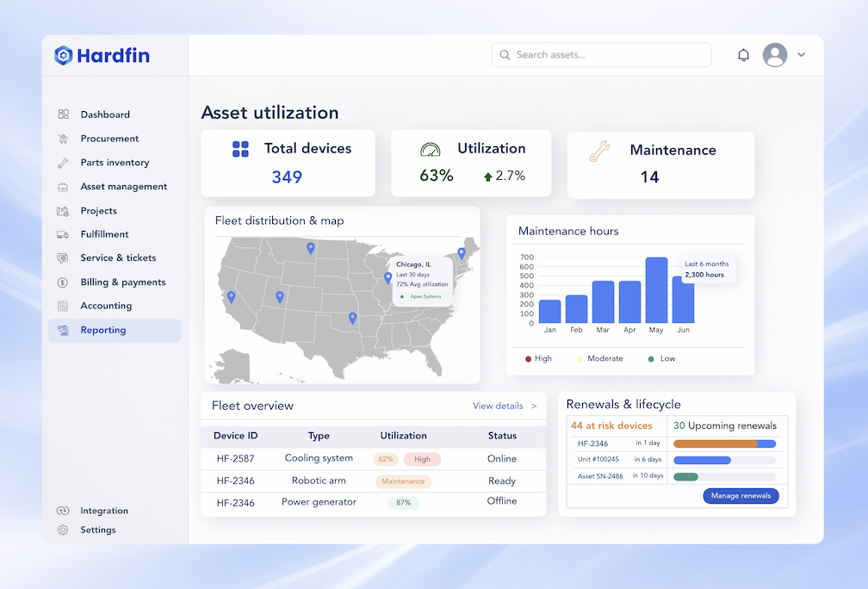Click the Integration icon in sidebar
The width and height of the screenshot is (868, 589).
(63, 511)
